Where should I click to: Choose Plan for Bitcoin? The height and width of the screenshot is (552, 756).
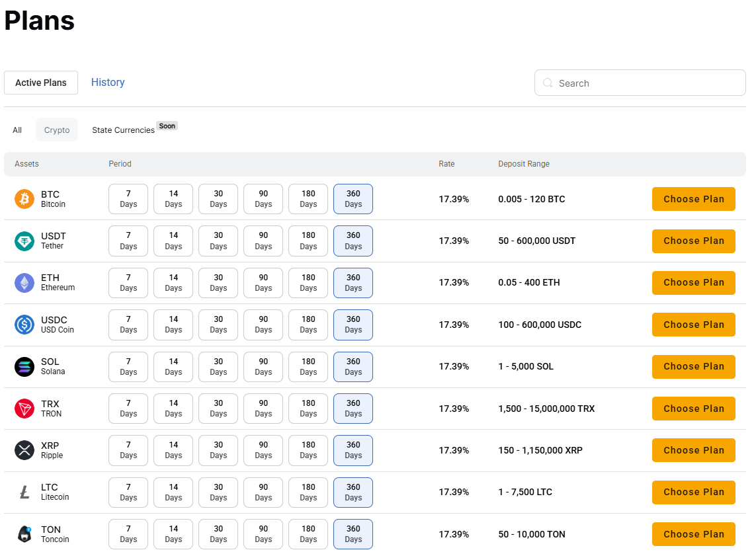coord(693,199)
